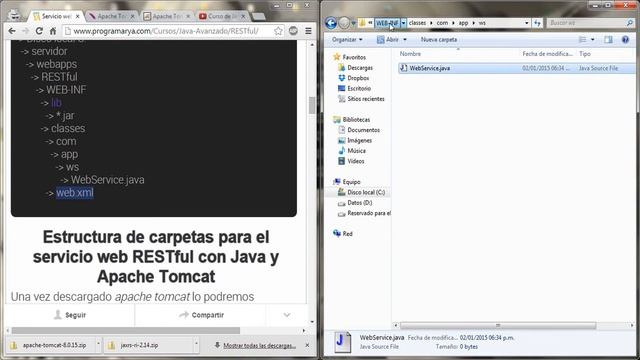The height and width of the screenshot is (360, 640).
Task: Open recent locations dropdown near forward button
Action: coord(353,23)
